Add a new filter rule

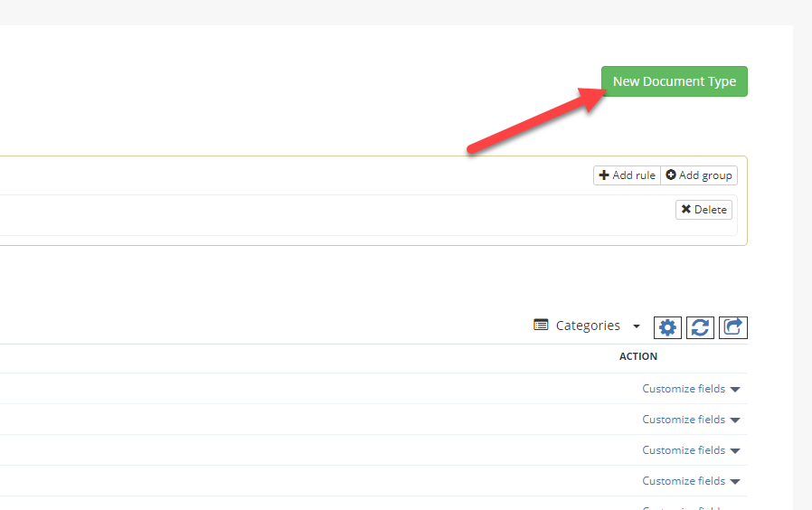pyautogui.click(x=628, y=175)
